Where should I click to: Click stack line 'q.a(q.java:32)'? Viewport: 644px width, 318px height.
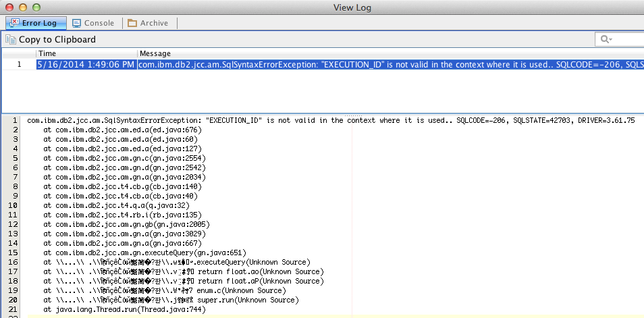tap(117, 205)
